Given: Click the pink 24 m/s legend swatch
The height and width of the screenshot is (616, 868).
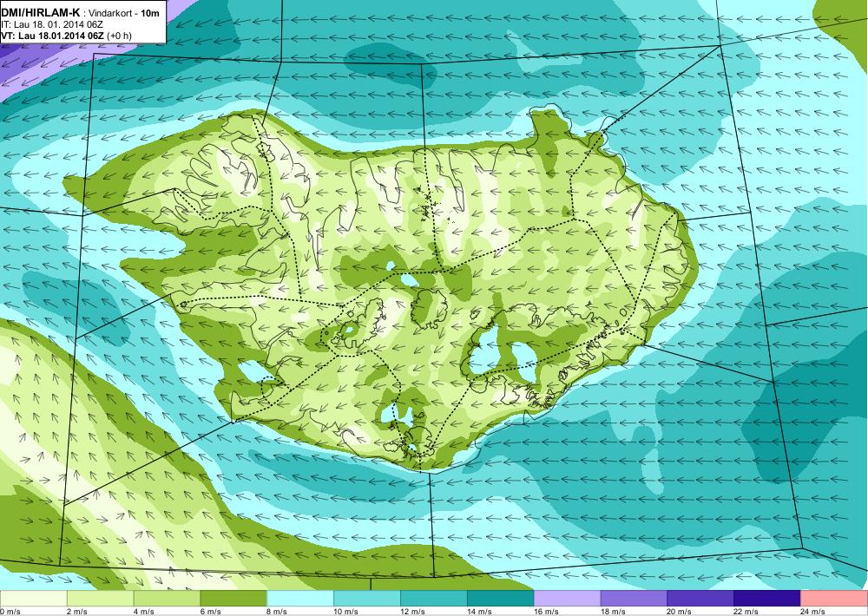Looking at the screenshot, I should click(834, 599).
